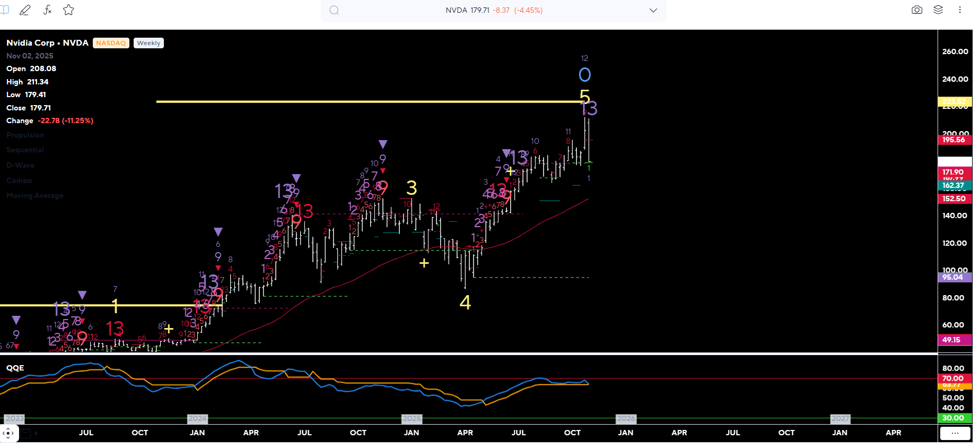Viewport: 980px width, 448px height.
Task: Click the yellow 223.52 price level tag
Action: [954, 101]
